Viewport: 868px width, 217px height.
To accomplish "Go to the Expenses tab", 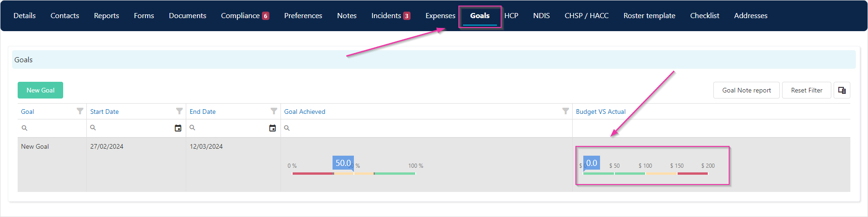I will pyautogui.click(x=440, y=16).
